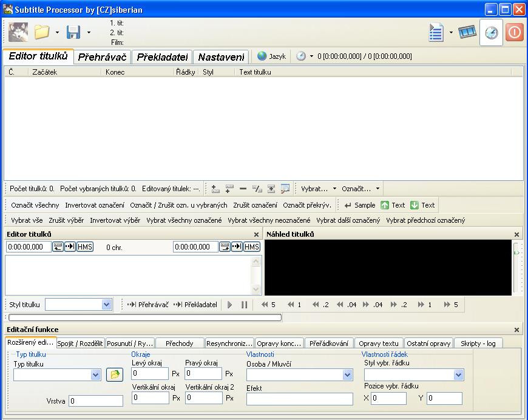Step back .04 seconds
This screenshot has height=420, width=528.
(x=347, y=305)
